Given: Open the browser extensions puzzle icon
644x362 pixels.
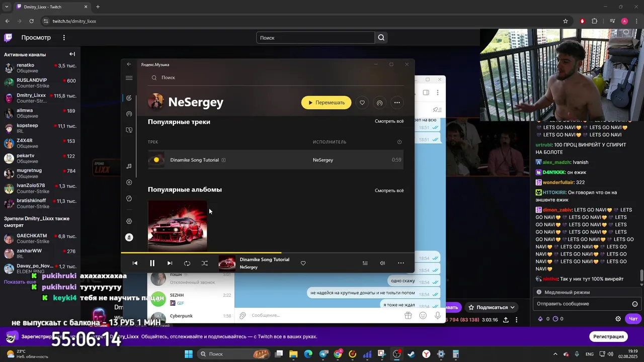Looking at the screenshot, I should pos(595,21).
